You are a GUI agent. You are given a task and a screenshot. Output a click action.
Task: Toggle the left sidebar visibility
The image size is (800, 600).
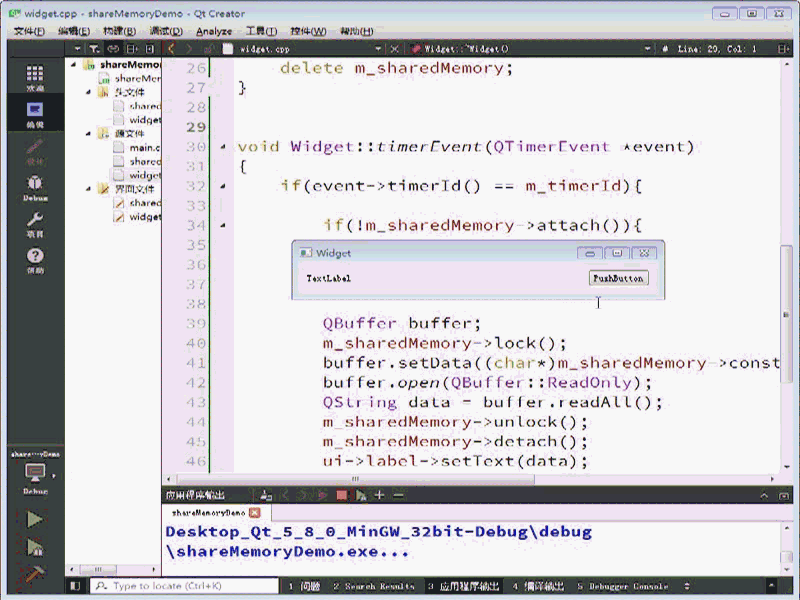[x=75, y=586]
